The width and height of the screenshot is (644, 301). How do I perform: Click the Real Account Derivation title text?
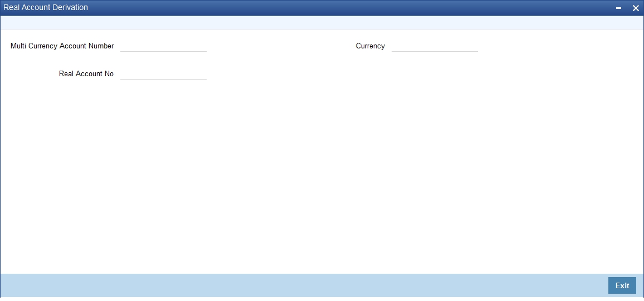[x=46, y=7]
